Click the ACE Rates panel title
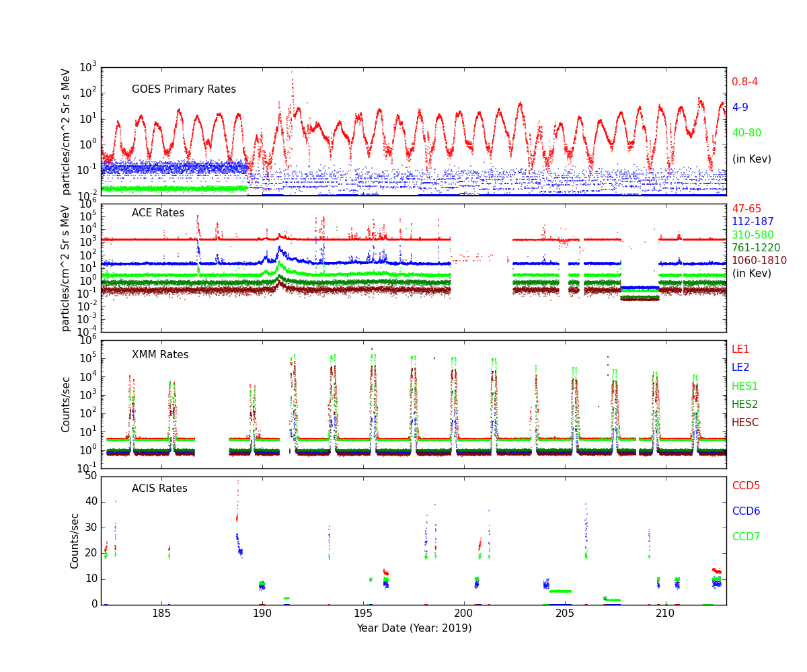 [x=158, y=213]
